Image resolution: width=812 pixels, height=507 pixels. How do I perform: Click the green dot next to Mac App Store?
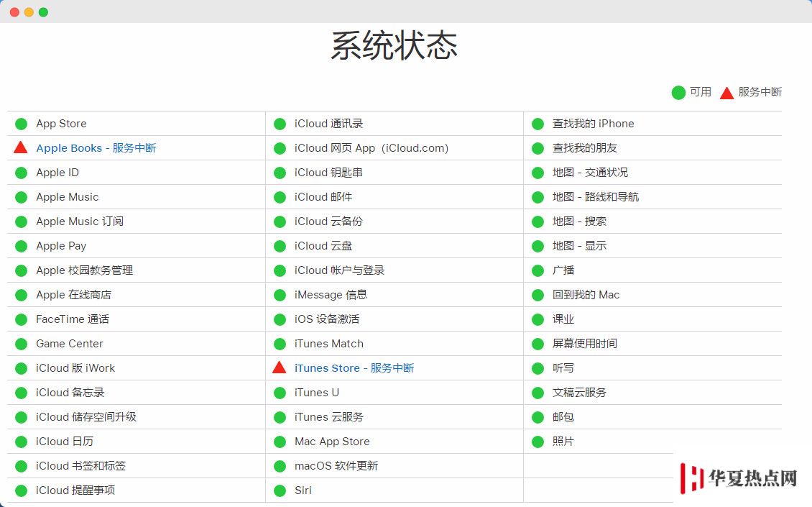click(x=280, y=442)
